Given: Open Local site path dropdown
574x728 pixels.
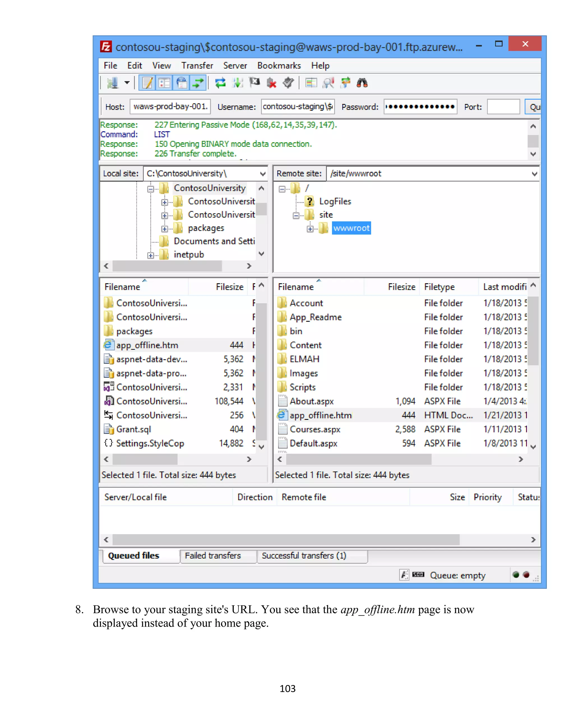Looking at the screenshot, I should [x=263, y=174].
